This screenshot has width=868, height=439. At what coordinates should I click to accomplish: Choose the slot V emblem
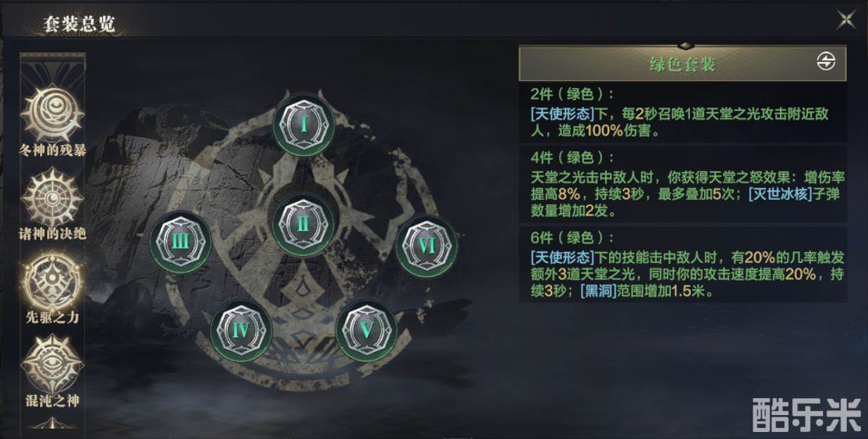click(x=366, y=330)
